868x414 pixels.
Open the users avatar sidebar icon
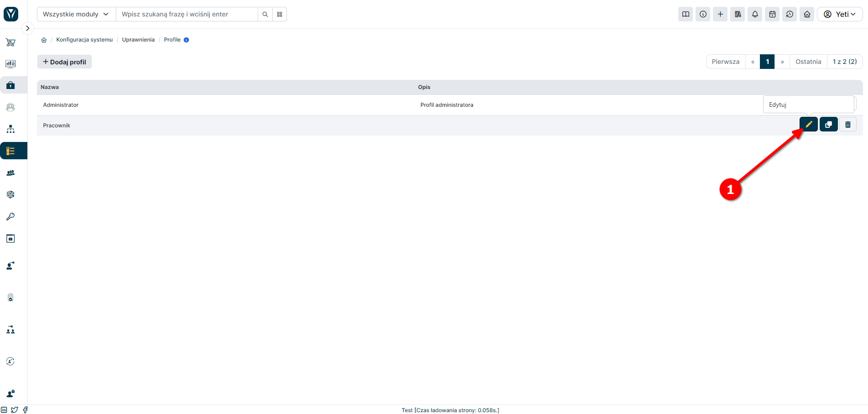tap(10, 107)
